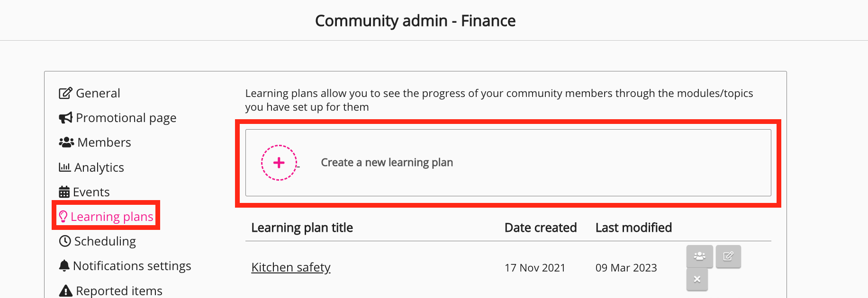The width and height of the screenshot is (868, 298).
Task: Click the bell icon for Notifications settings
Action: point(64,266)
